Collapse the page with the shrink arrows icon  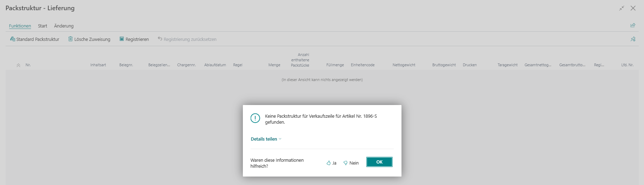[622, 8]
